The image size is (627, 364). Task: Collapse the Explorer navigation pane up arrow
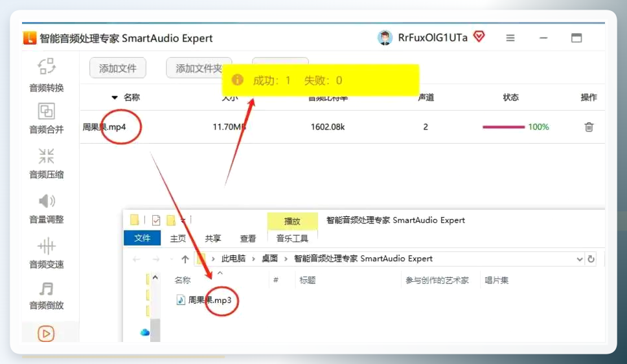[155, 277]
